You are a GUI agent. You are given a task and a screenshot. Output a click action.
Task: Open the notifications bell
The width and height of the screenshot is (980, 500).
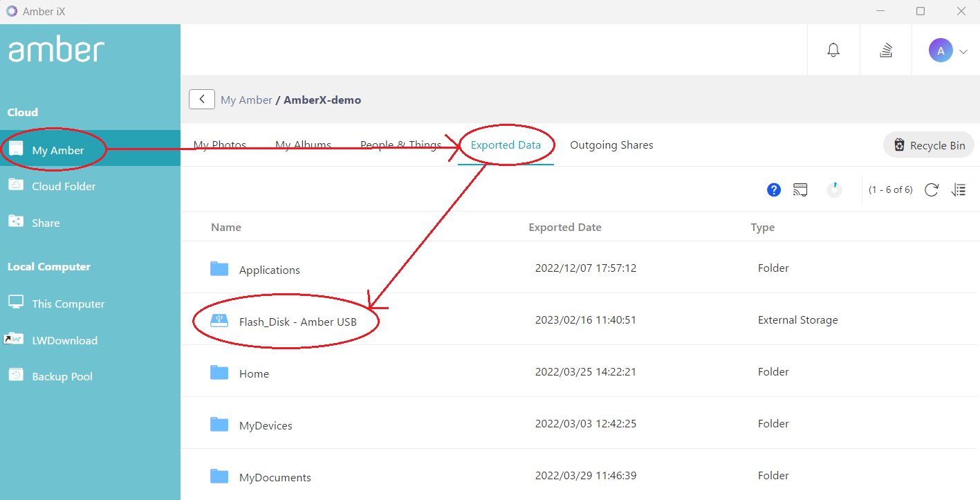(833, 50)
